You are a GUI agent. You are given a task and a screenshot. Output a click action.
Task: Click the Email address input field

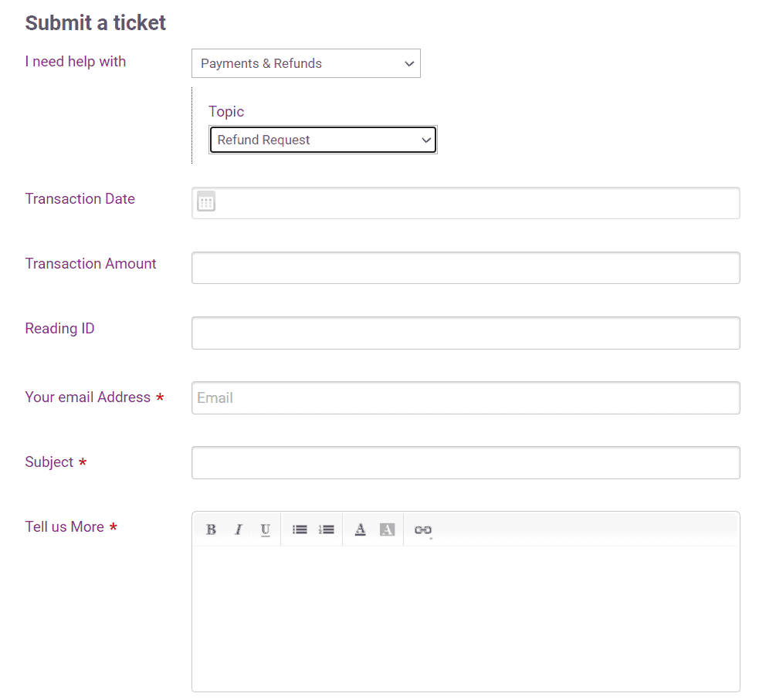pos(466,397)
